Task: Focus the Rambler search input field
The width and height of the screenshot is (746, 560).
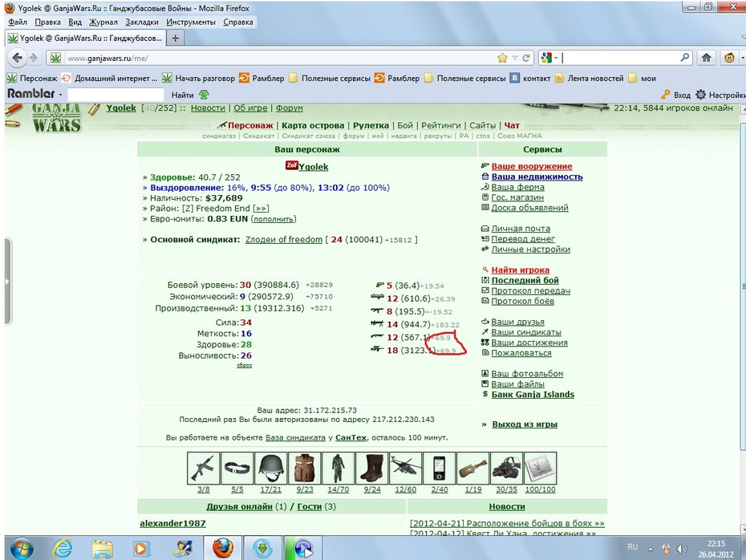Action: pyautogui.click(x=116, y=95)
